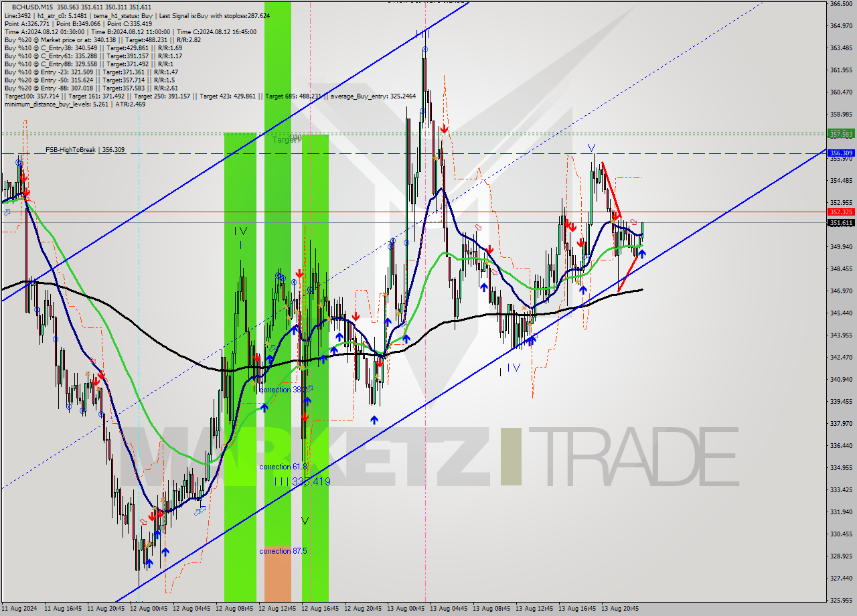
Task: Click the '12 Aug 04:45' time axis label
Action: tap(191, 609)
